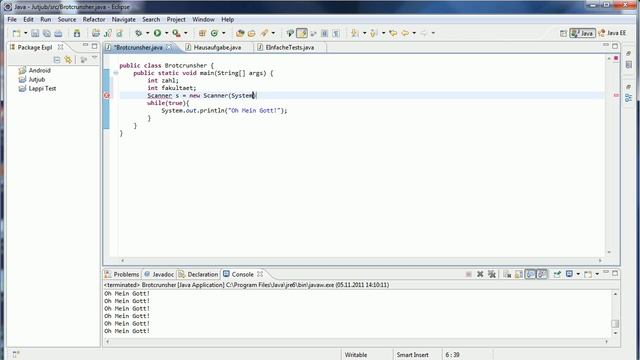
Task: Open the New file dropdown arrow
Action: 25,33
